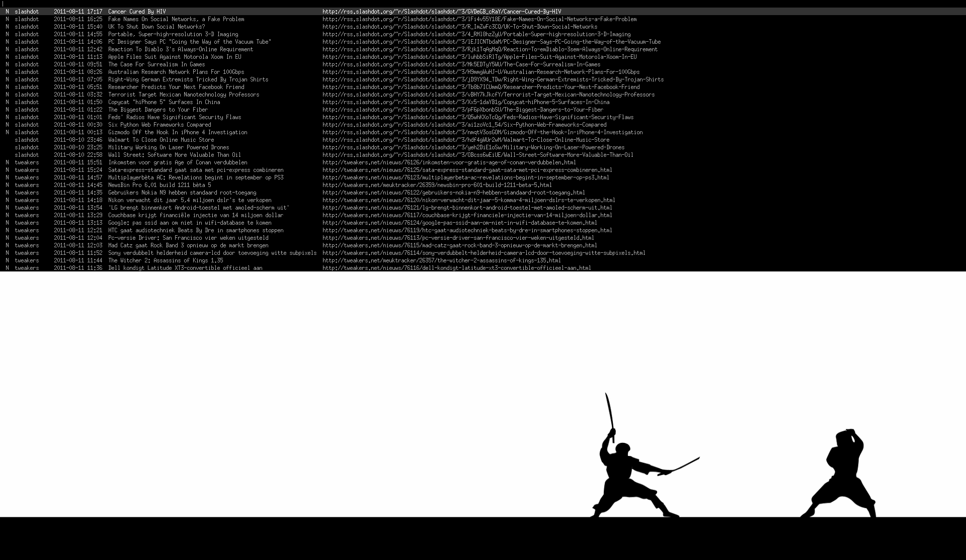Open the Portable-Super-high-resolution-3-D-Imaging link
The width and height of the screenshot is (966, 560).
[476, 34]
